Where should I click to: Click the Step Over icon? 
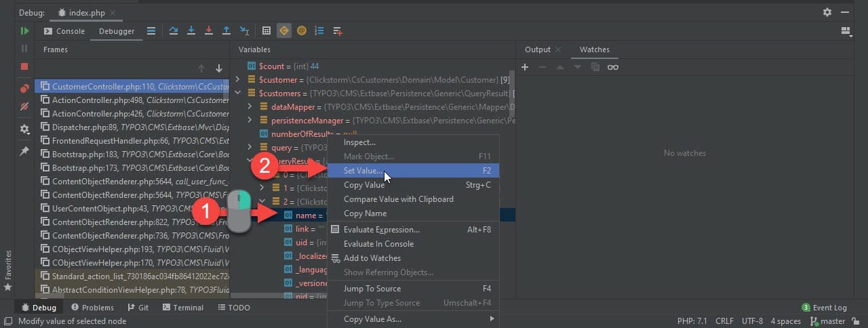pos(174,31)
